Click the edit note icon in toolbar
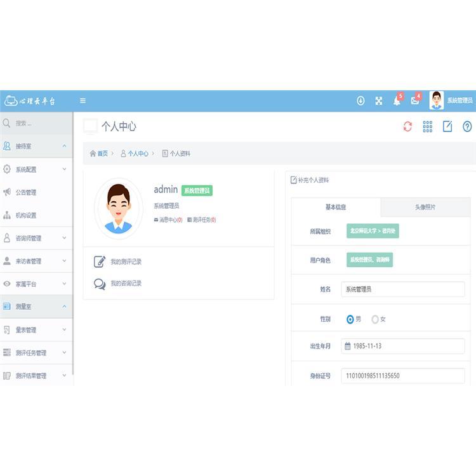 447,127
